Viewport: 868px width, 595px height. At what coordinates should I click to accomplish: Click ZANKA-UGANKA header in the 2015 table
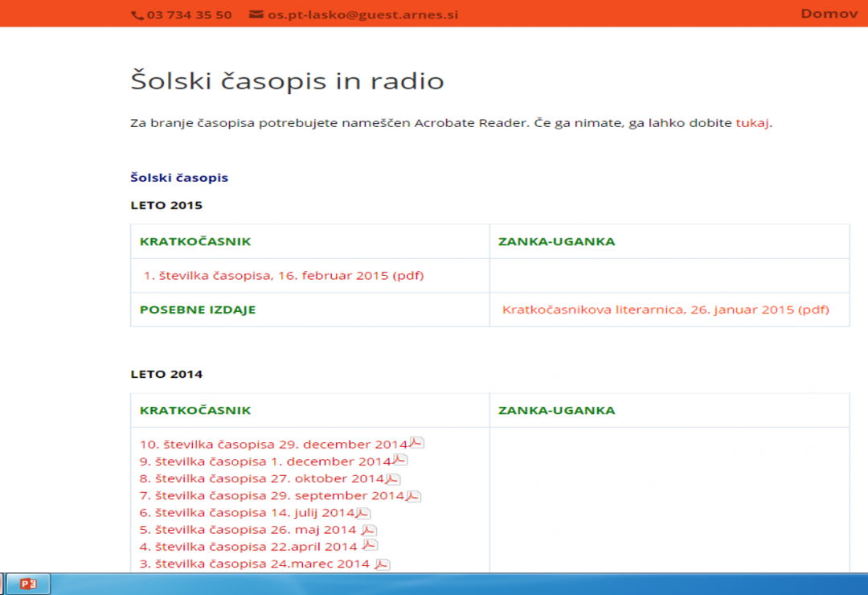(x=556, y=241)
